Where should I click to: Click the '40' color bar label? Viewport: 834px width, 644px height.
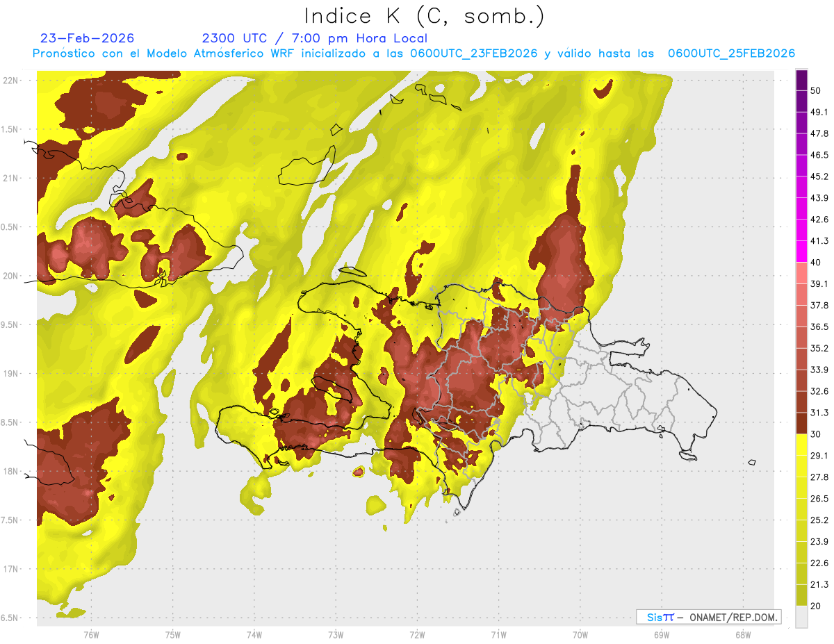click(817, 262)
